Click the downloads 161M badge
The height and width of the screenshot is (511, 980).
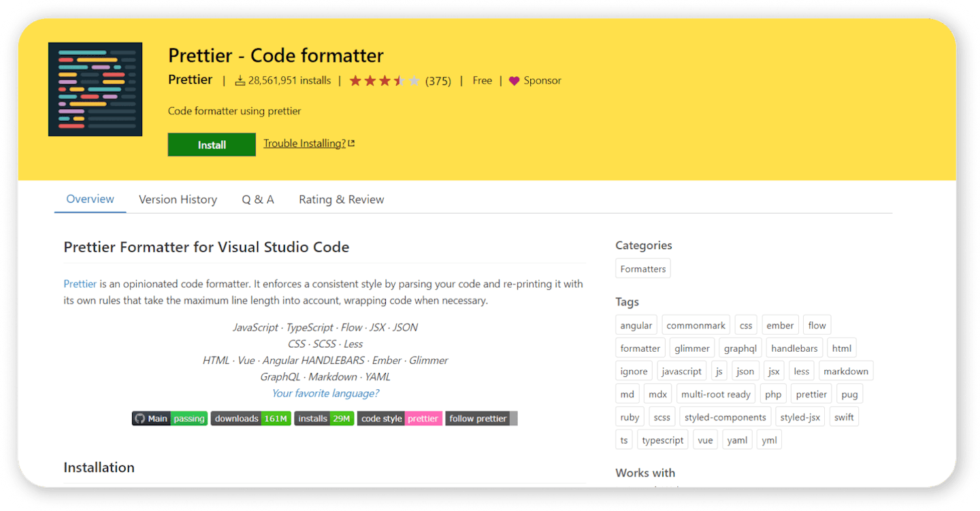tap(250, 418)
